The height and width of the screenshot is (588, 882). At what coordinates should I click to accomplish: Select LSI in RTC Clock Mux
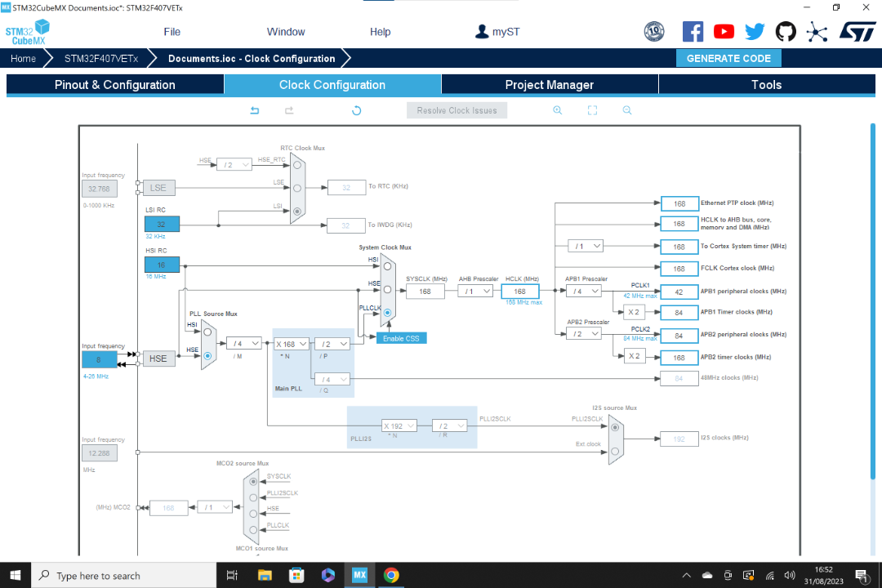pos(297,212)
